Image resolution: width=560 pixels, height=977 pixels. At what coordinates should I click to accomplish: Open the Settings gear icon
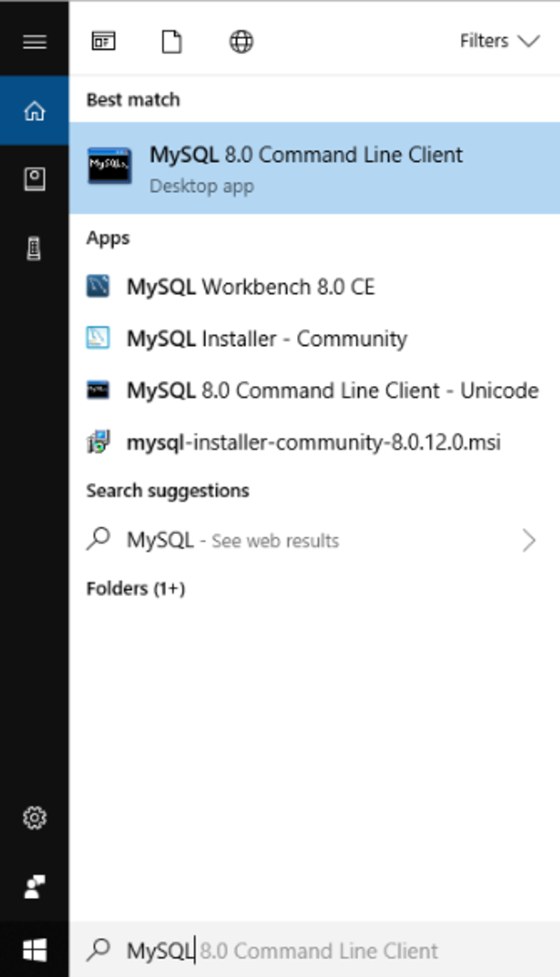pyautogui.click(x=34, y=817)
